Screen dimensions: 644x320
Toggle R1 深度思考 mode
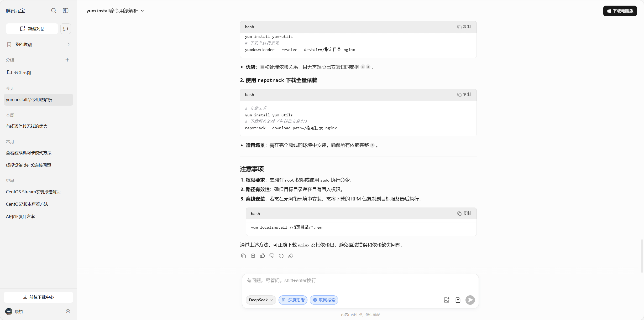pyautogui.click(x=293, y=300)
